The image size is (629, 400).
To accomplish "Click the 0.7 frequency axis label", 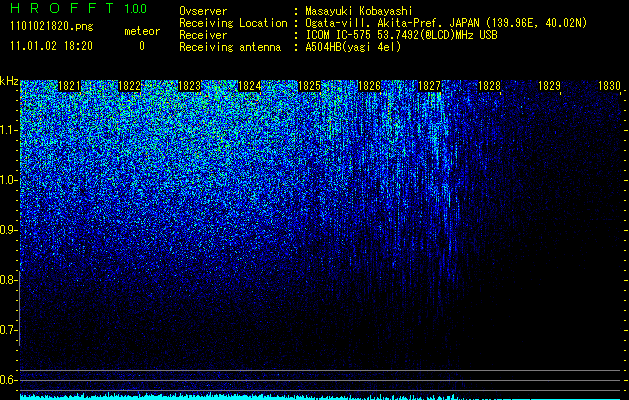I will (x=8, y=330).
